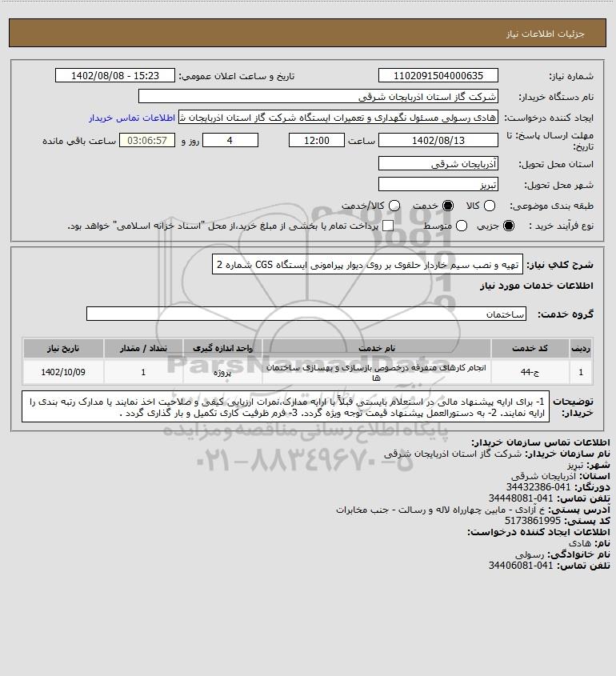Click the request creator field هادی رسولی
This screenshot has width=616, height=676.
(338, 118)
